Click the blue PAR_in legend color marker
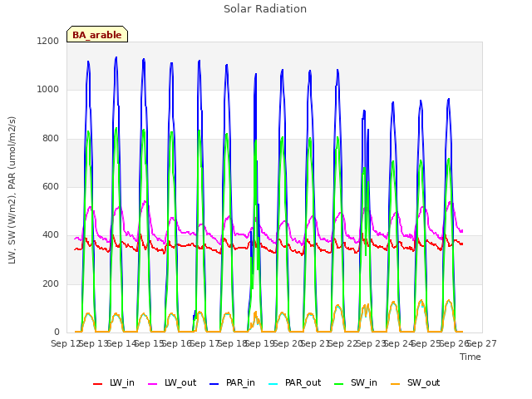The image size is (532, 399). [x=214, y=384]
